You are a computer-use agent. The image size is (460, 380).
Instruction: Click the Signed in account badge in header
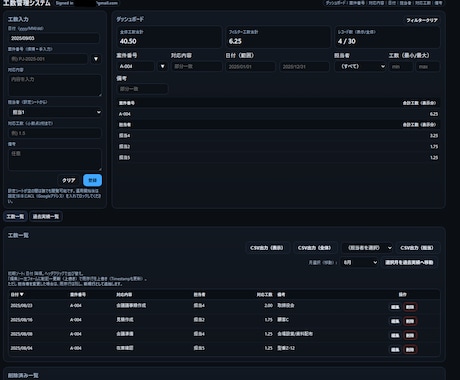(x=86, y=3)
